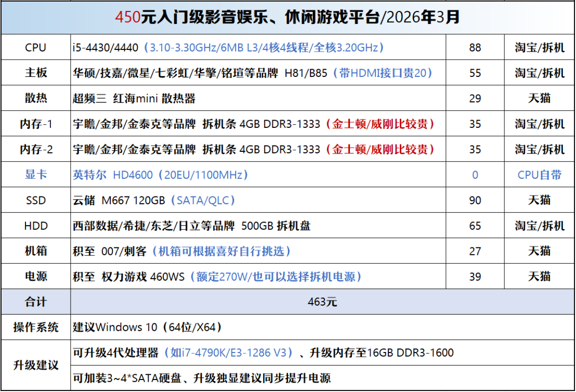
Task: Click '淘宝/拆机' in the 内存-2 row
Action: click(x=540, y=149)
